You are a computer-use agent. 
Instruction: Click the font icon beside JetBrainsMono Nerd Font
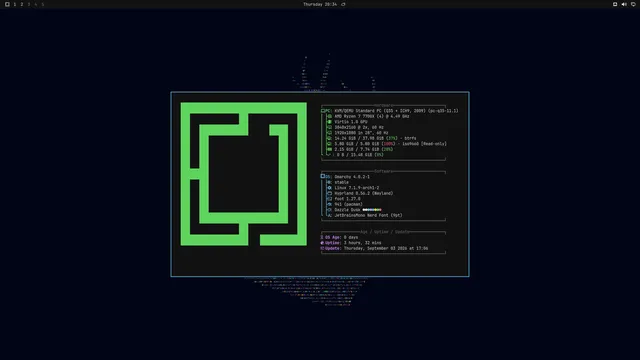pos(329,216)
